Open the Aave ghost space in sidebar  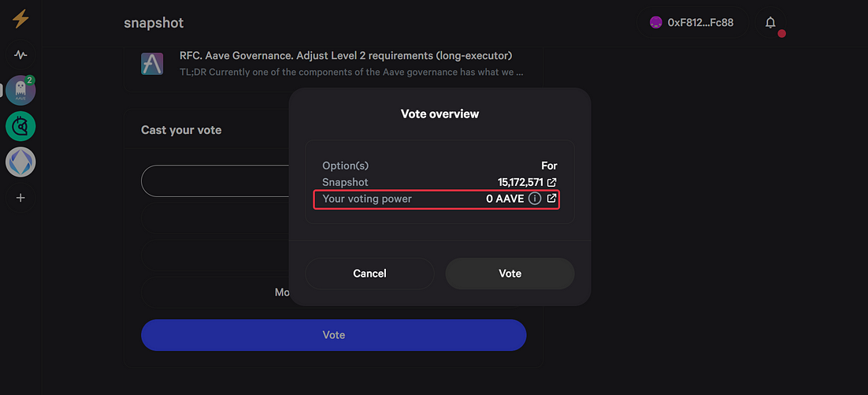[20, 91]
